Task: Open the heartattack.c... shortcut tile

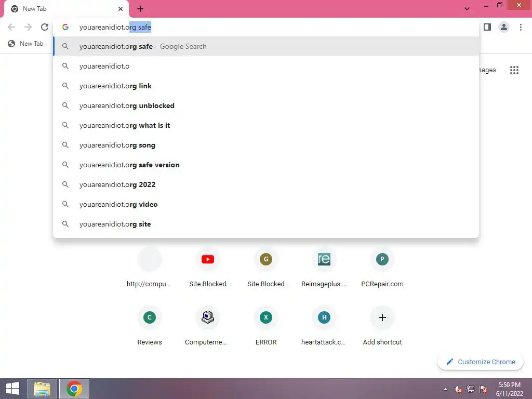Action: point(324,326)
